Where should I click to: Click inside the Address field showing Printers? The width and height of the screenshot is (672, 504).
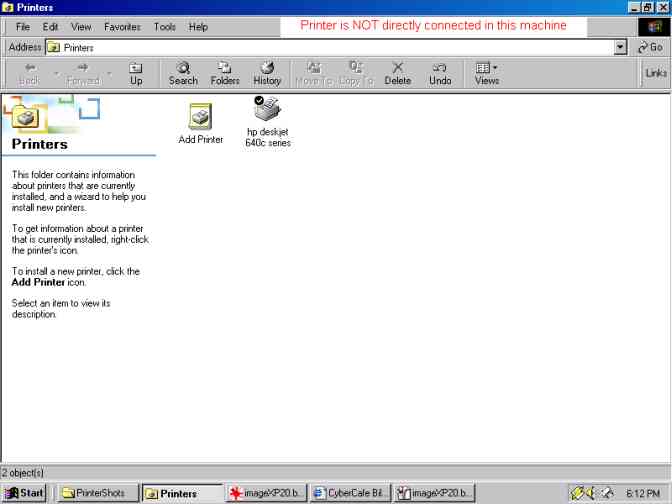pyautogui.click(x=330, y=47)
